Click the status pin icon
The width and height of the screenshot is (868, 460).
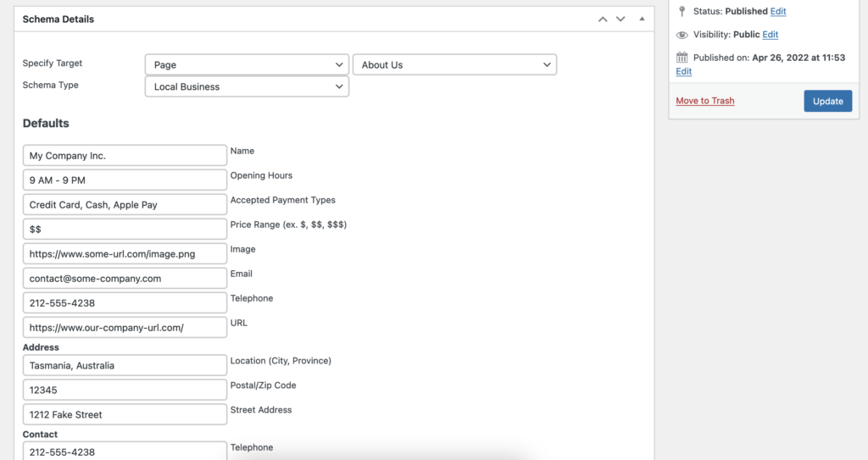(x=682, y=11)
